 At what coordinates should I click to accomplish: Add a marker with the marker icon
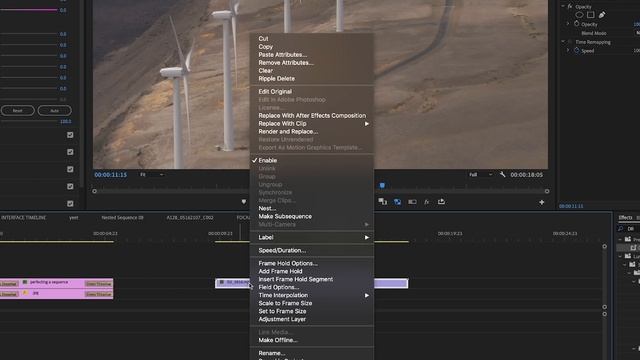(244, 202)
